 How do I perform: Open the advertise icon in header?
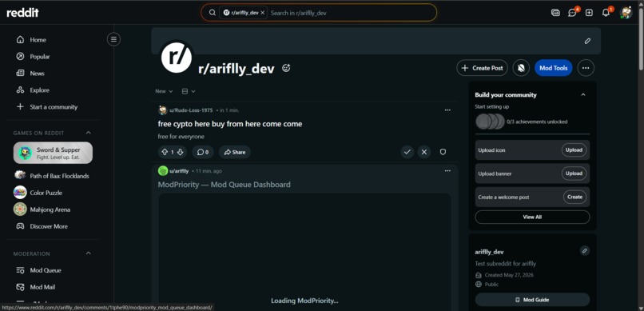coord(555,13)
